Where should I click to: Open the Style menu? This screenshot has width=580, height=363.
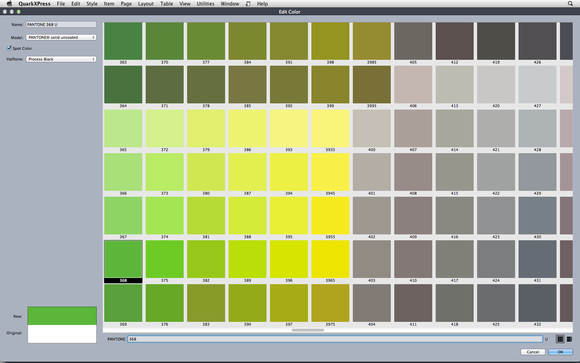(92, 4)
